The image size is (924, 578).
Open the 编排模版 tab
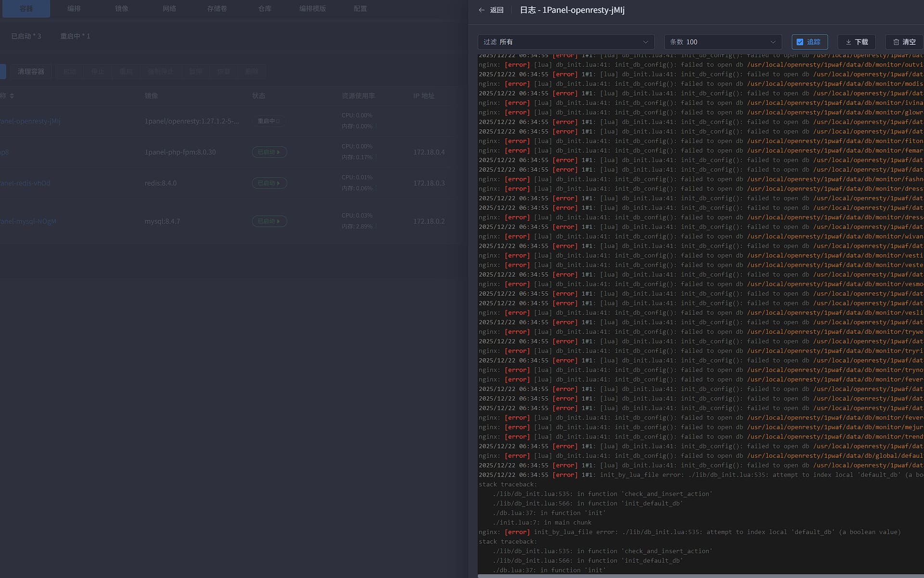(312, 9)
